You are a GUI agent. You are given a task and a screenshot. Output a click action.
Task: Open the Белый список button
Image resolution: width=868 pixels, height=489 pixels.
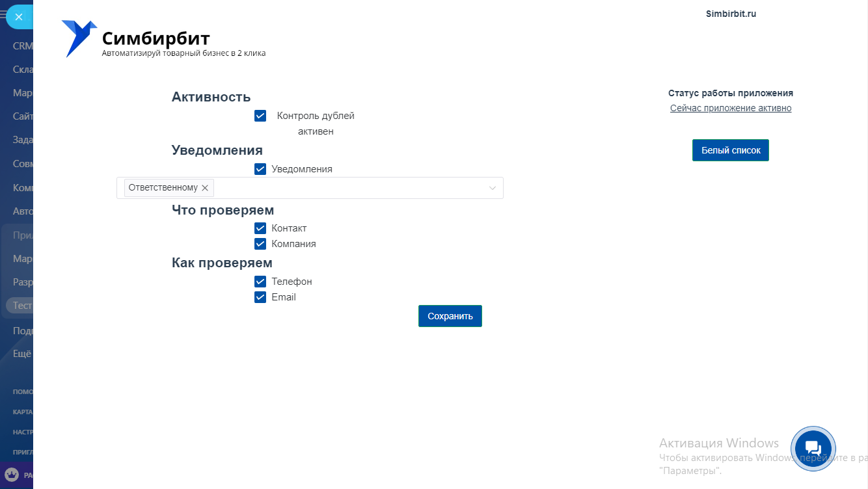pos(730,150)
